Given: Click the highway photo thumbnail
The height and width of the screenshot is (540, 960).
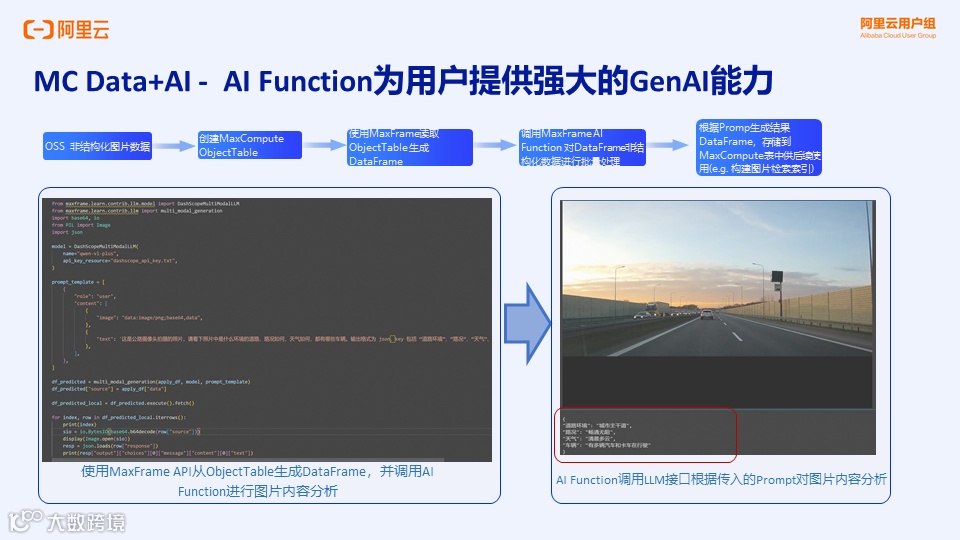Looking at the screenshot, I should [x=718, y=278].
